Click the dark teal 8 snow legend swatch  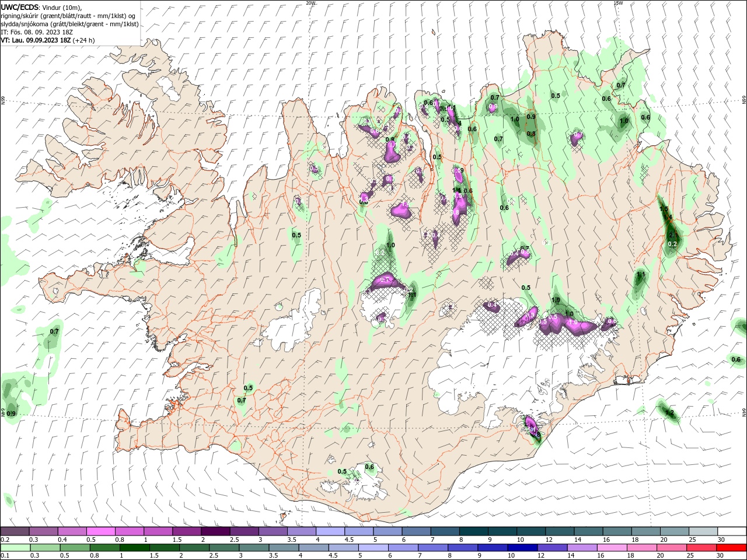pos(473,531)
